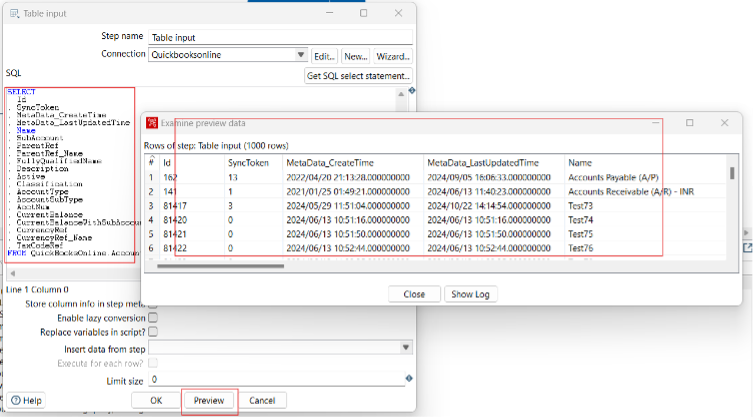This screenshot has width=755, height=418.
Task: Toggle Execute for each row checkbox
Action: tap(153, 363)
